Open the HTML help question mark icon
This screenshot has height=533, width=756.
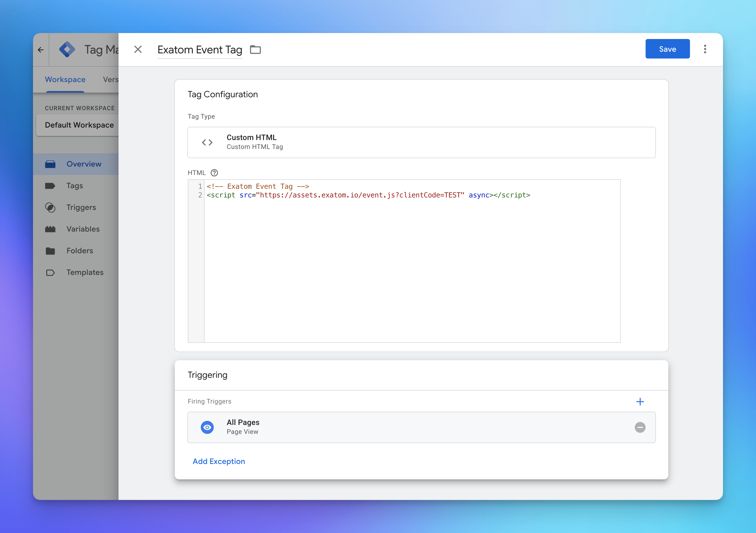(214, 173)
